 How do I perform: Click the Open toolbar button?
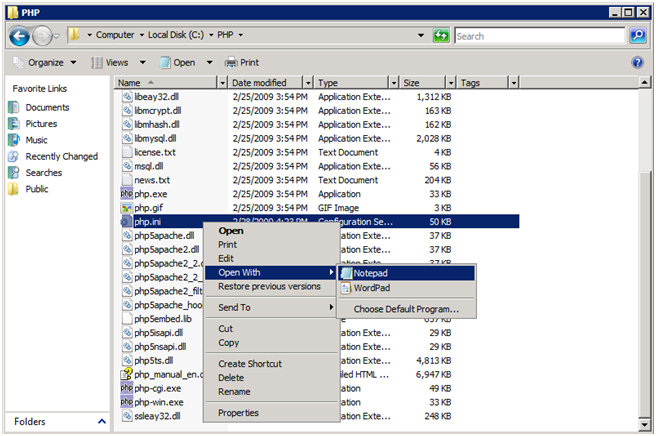pos(178,63)
